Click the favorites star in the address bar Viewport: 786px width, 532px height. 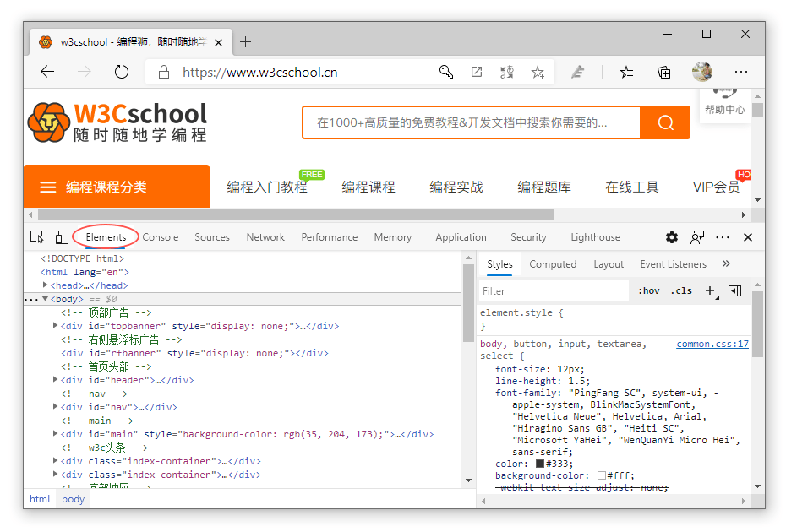tap(538, 73)
